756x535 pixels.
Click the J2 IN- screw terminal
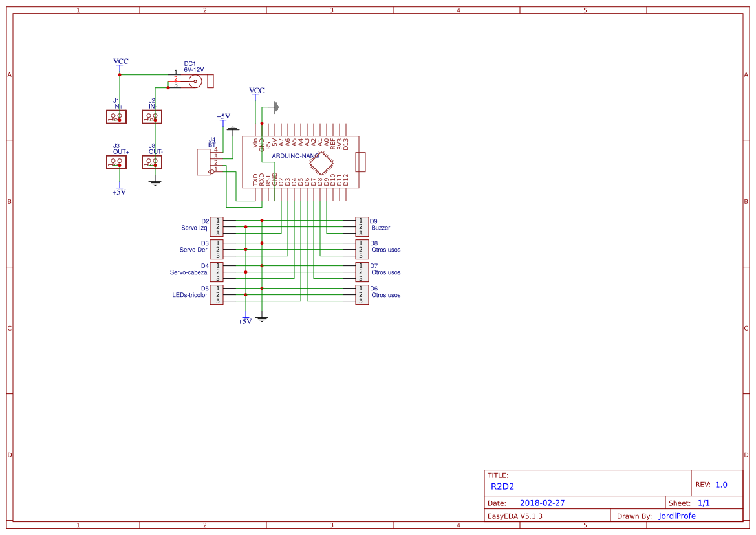pos(151,117)
